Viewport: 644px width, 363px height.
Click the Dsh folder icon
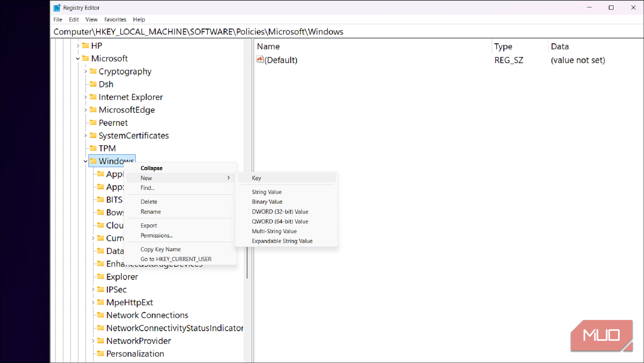click(93, 84)
